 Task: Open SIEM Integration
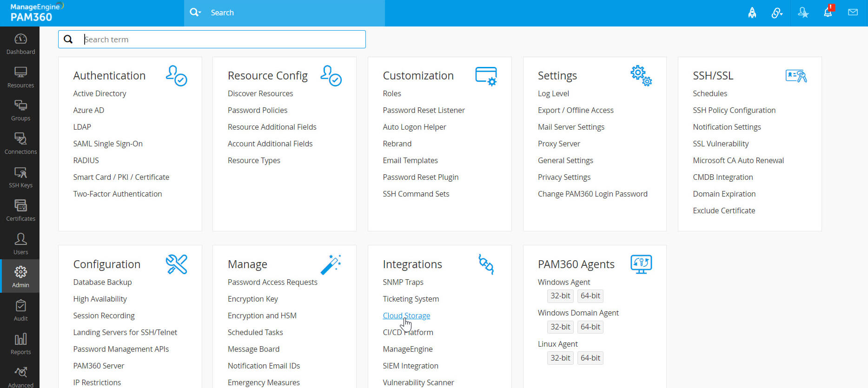[x=411, y=366]
